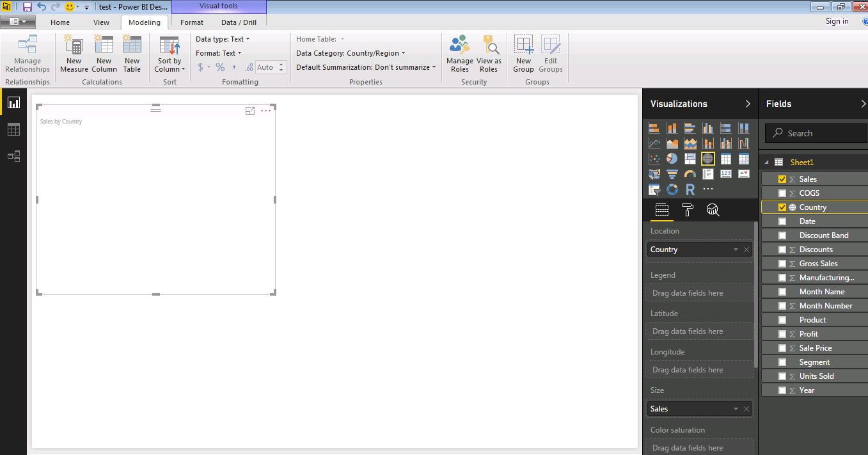Screen dimensions: 868x455
Task: Check the Units Sold field
Action: coord(782,376)
